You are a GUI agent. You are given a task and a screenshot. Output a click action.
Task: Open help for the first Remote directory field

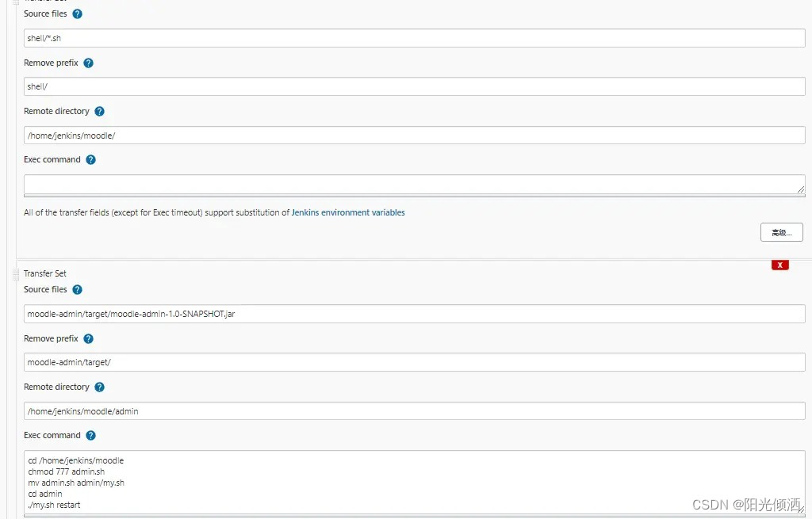click(x=99, y=111)
